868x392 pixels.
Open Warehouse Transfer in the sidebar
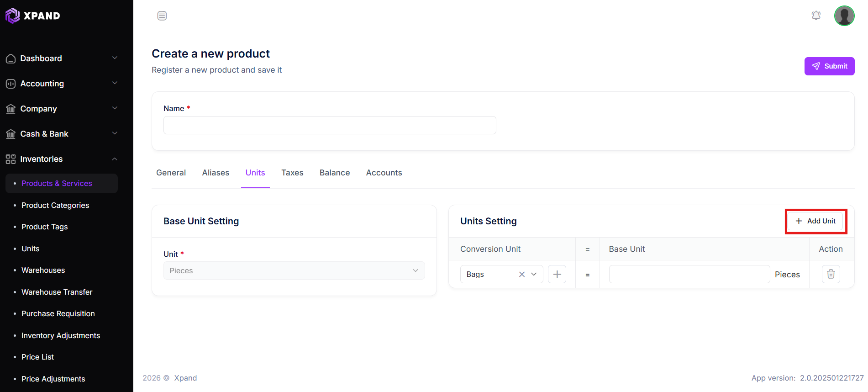point(57,292)
